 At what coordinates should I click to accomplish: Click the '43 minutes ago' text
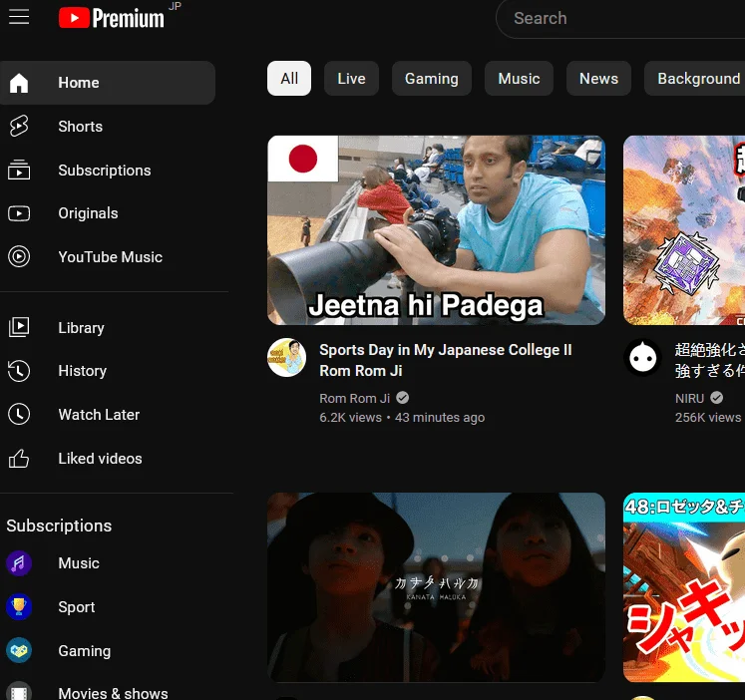point(440,418)
